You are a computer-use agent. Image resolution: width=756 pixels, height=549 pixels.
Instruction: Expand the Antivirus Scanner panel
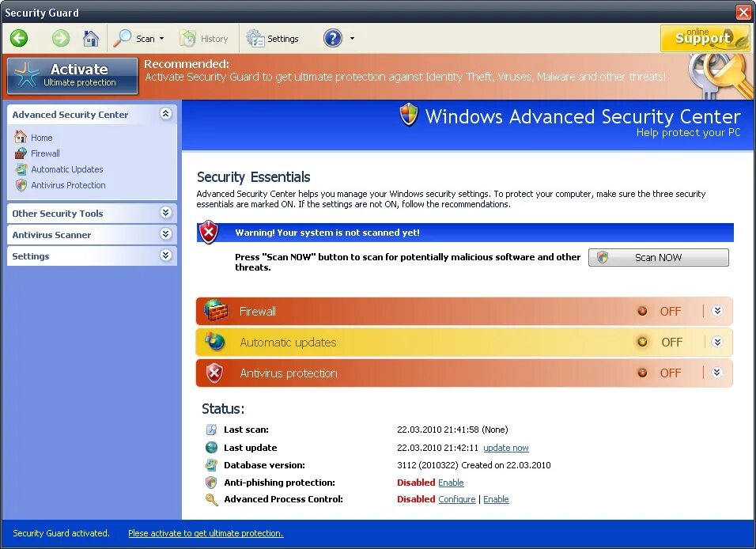[x=166, y=234]
